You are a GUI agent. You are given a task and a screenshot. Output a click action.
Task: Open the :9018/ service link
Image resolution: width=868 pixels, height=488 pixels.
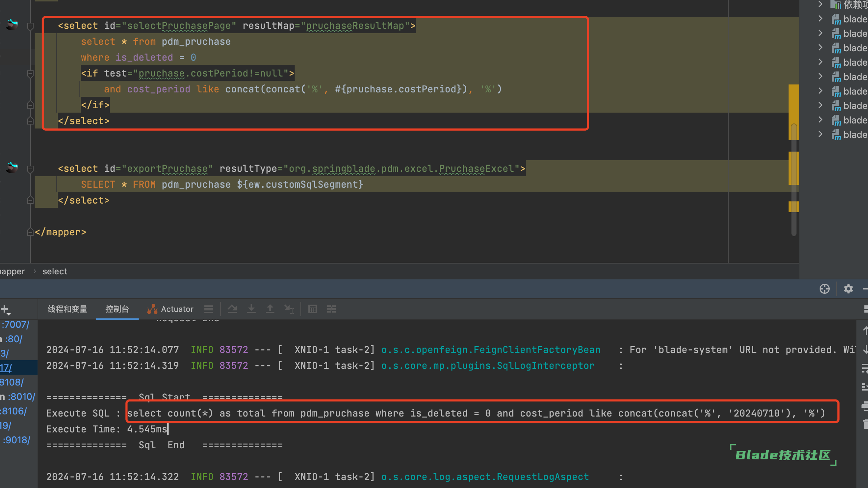pos(17,440)
